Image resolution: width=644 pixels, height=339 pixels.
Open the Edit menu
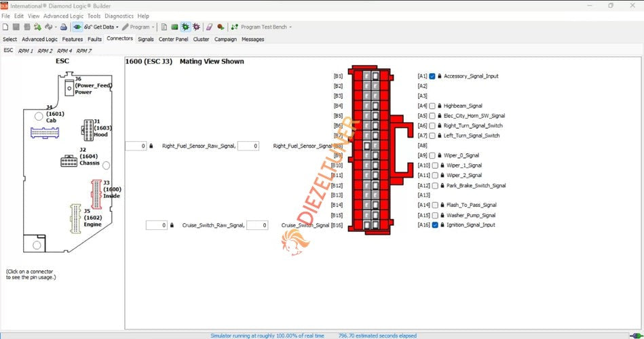(x=19, y=16)
